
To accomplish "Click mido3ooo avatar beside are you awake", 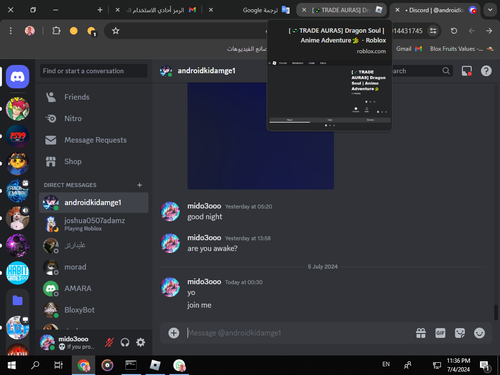I will (170, 243).
